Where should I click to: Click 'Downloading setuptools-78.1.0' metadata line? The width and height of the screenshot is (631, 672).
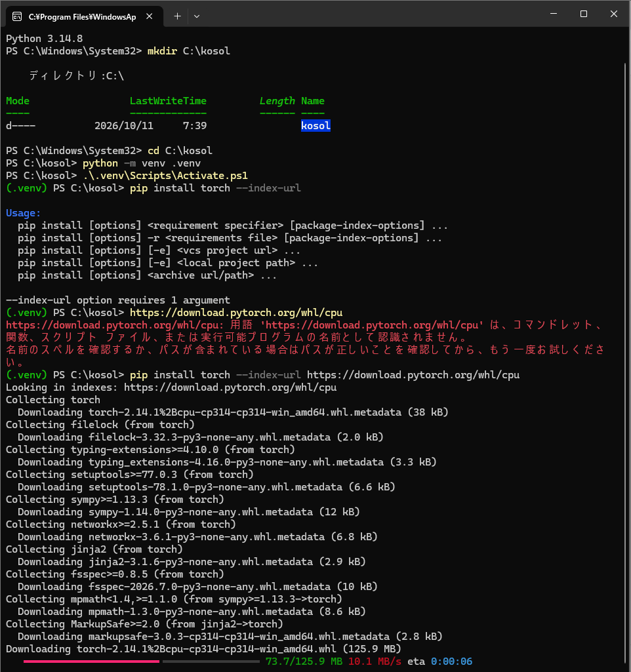206,487
